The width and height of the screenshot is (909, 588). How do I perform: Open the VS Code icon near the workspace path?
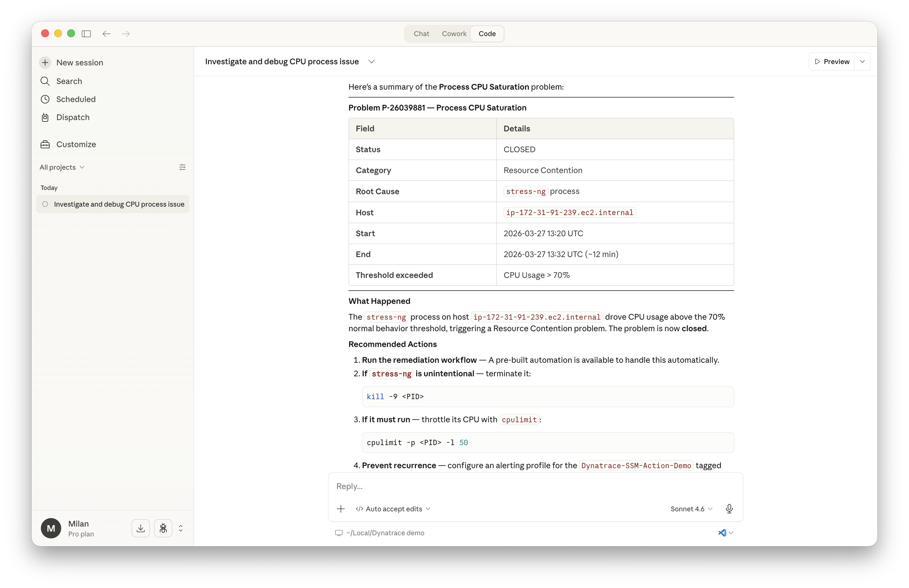tap(723, 533)
